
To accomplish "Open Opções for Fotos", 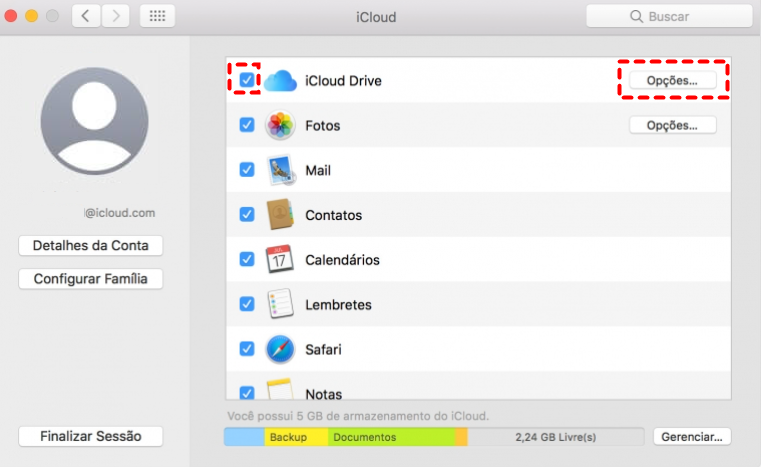I will click(x=672, y=125).
